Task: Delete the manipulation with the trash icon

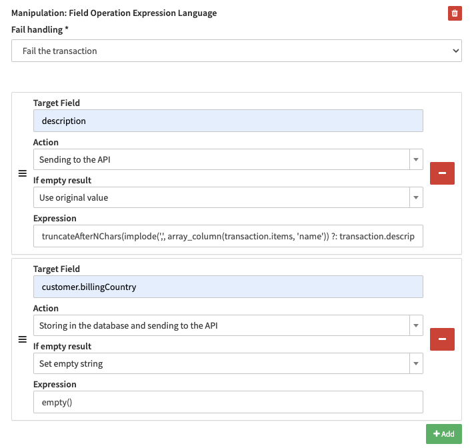Action: tap(455, 13)
